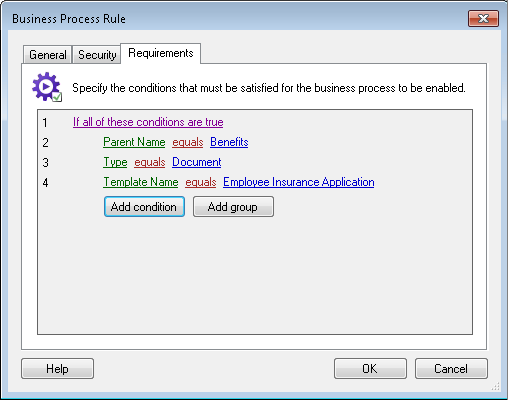
Task: Edit the Benefits value link
Action: pos(229,142)
